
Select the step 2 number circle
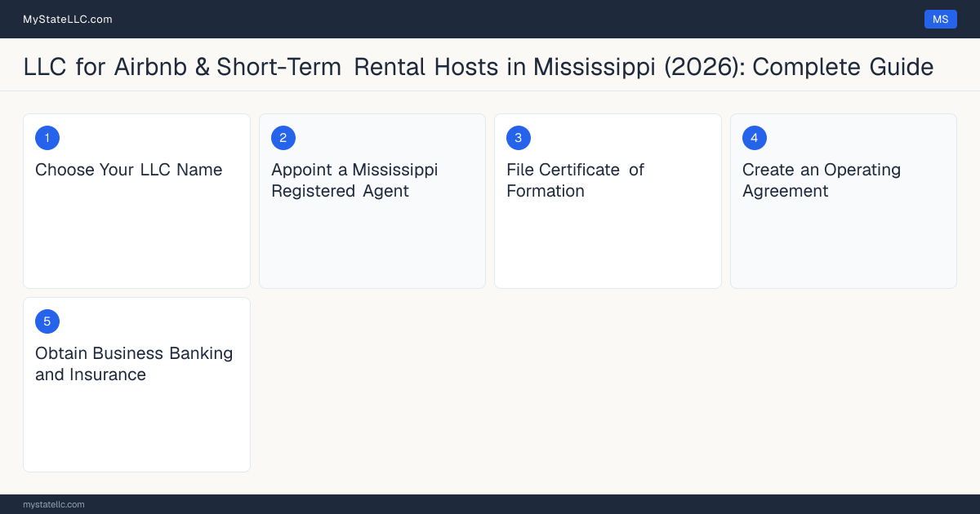tap(283, 138)
